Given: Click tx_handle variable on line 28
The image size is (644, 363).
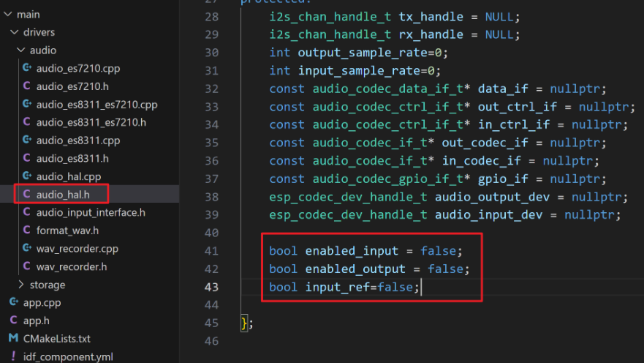Looking at the screenshot, I should point(431,17).
